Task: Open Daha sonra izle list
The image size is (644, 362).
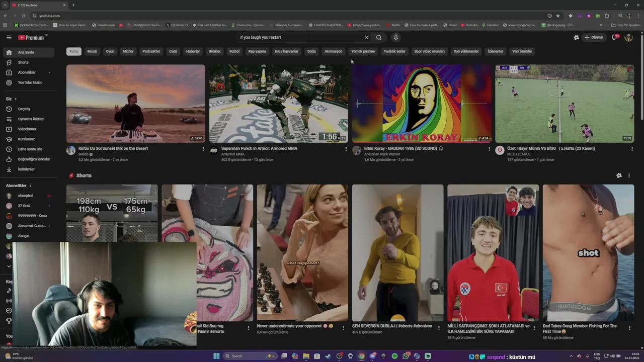Action: pyautogui.click(x=29, y=149)
